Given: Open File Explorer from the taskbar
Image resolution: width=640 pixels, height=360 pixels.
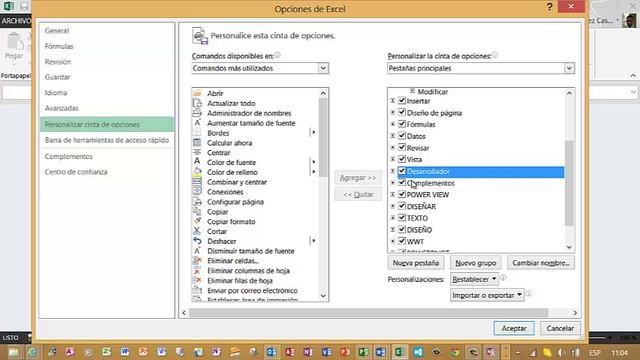Looking at the screenshot, I should click(x=13, y=352).
